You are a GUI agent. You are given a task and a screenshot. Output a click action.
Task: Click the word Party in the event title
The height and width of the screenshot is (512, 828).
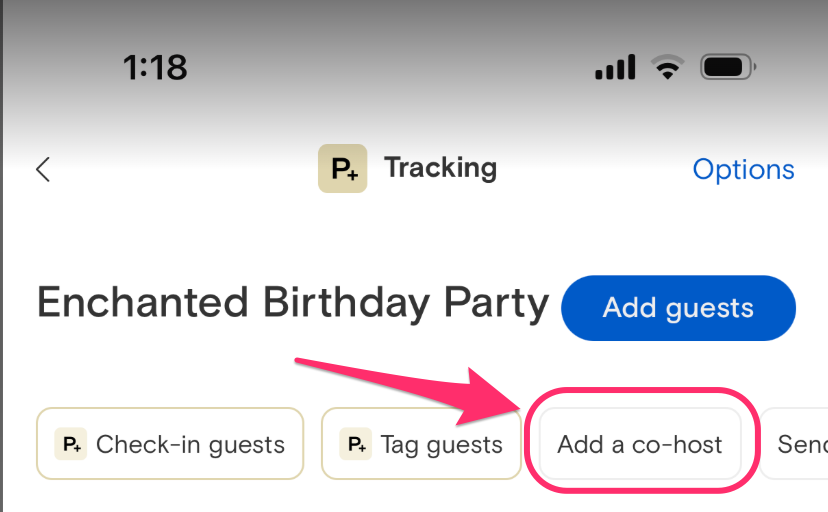(496, 304)
